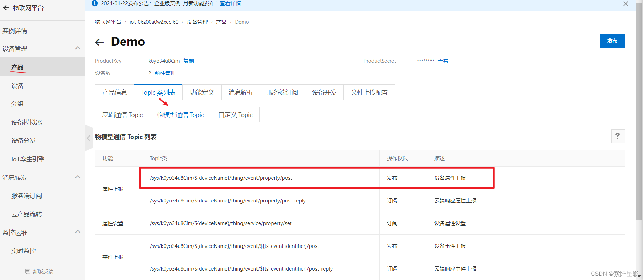Select the 基础通信 Topic sub-tab
Screen dimensions: 644x280
[x=123, y=115]
